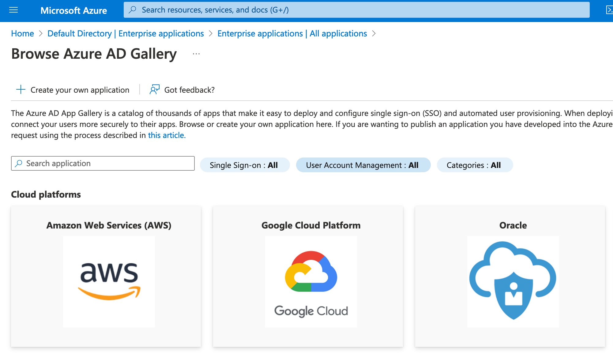The width and height of the screenshot is (613, 364).
Task: Open Cloud Shell icon in top bar
Action: 609,10
